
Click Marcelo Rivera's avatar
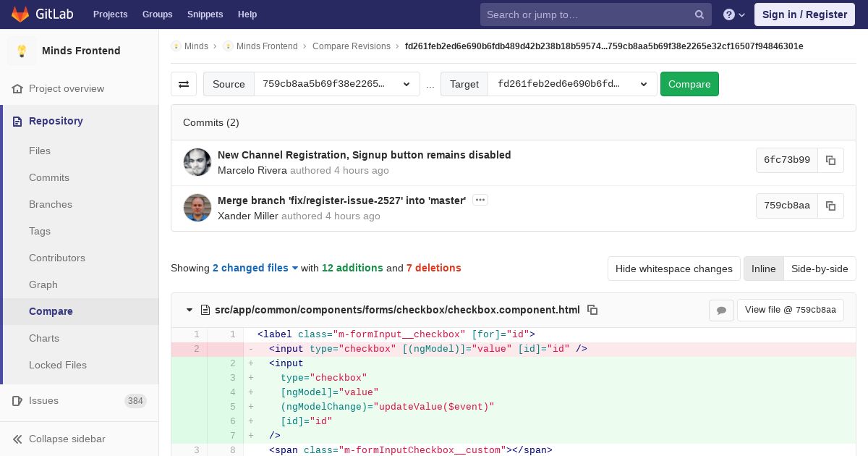(x=197, y=162)
